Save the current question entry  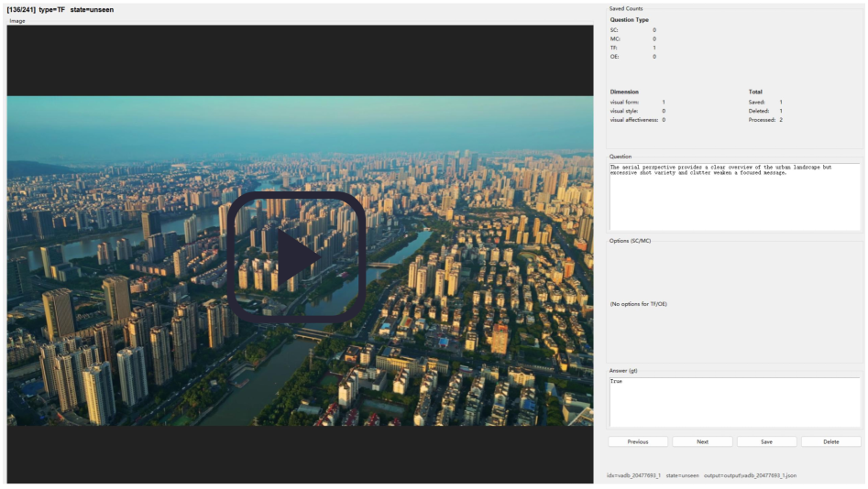point(766,441)
